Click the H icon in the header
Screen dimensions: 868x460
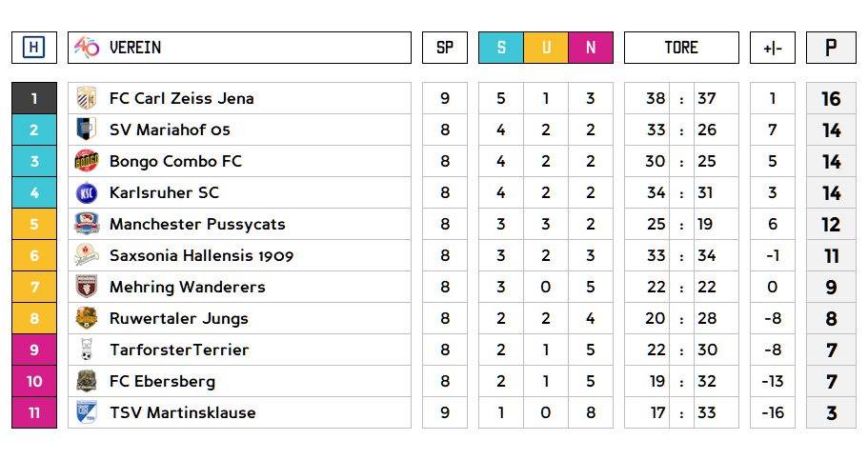click(x=34, y=48)
